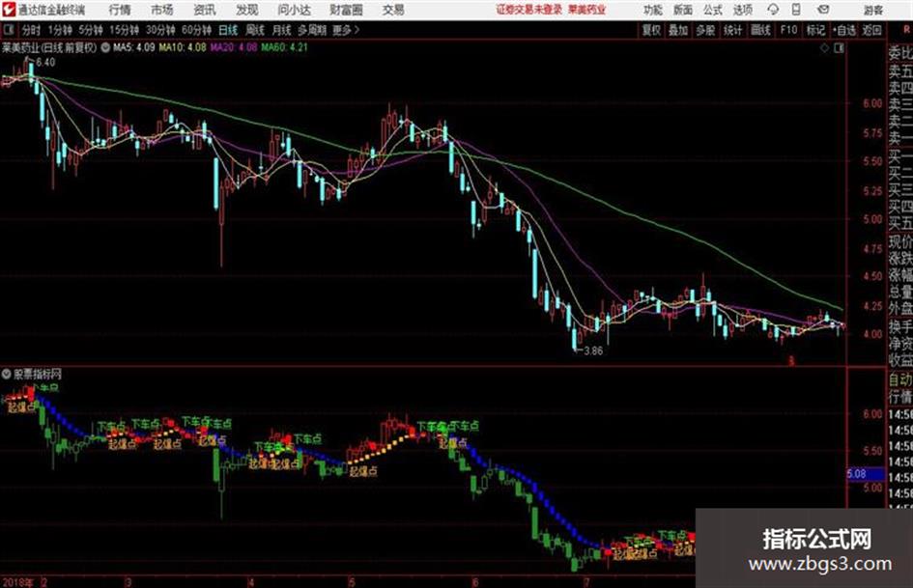Open the MA indicator dropdown circle beside 莱美药业
The height and width of the screenshot is (588, 913).
point(105,47)
